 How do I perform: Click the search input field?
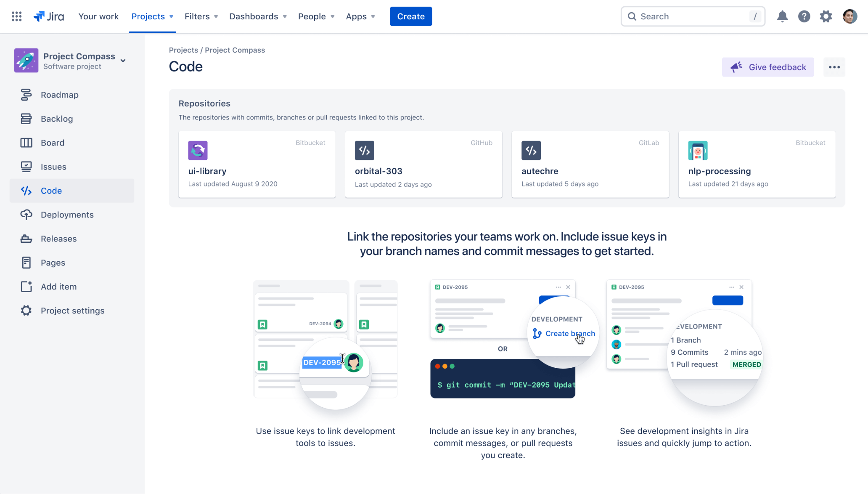693,16
